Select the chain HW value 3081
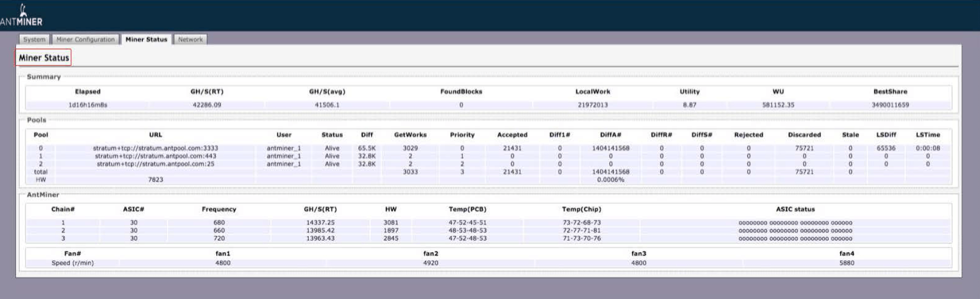Screen dimensions: 980x299 pos(391,223)
